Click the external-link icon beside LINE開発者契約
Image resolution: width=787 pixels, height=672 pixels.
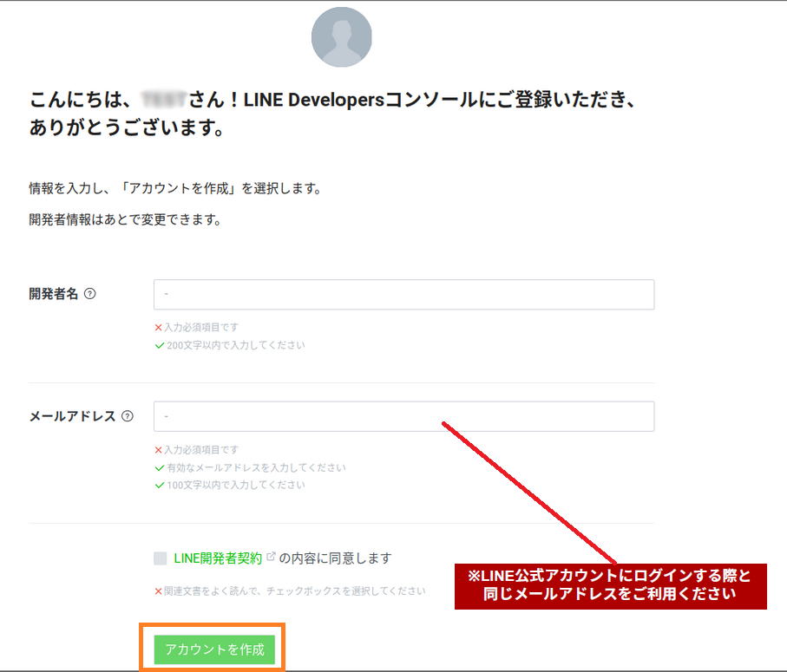point(271,556)
